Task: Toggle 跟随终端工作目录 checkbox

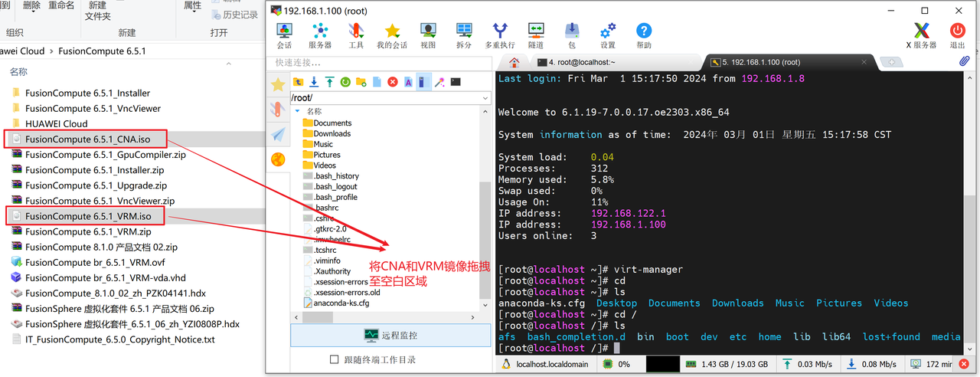Action: pyautogui.click(x=334, y=359)
